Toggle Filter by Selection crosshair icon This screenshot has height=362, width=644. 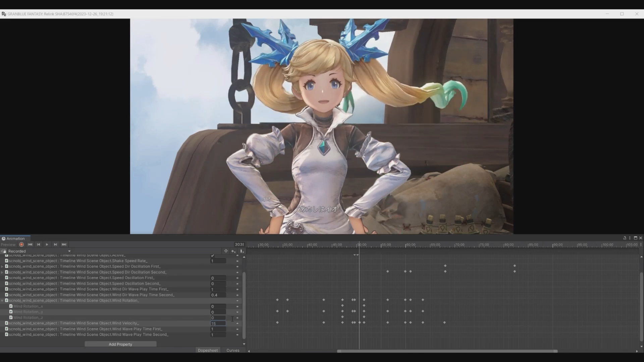(226, 251)
